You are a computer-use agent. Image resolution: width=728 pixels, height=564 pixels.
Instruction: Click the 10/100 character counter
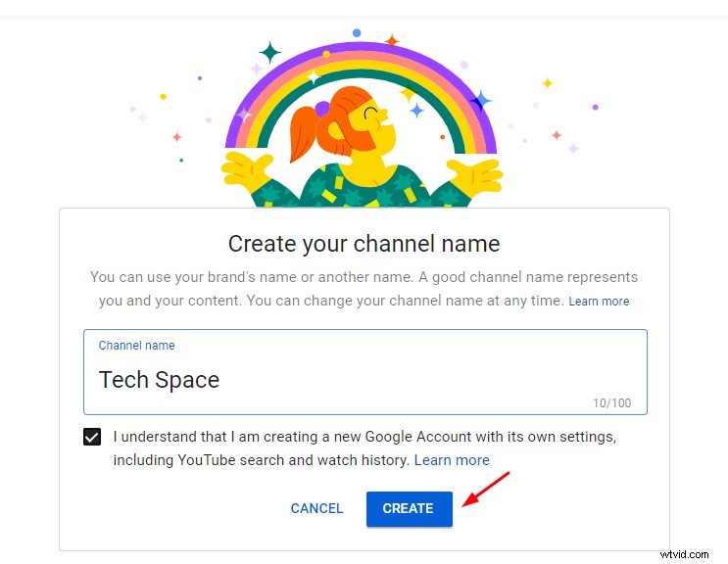coord(612,403)
